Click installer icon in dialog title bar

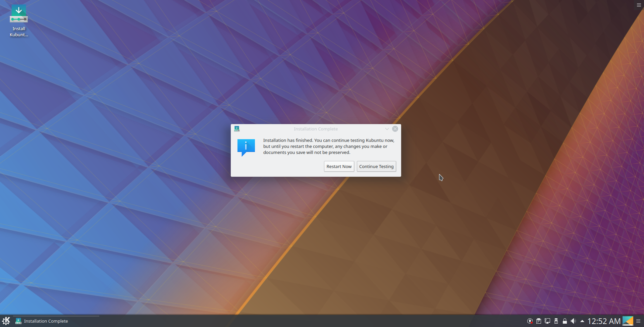click(x=237, y=129)
